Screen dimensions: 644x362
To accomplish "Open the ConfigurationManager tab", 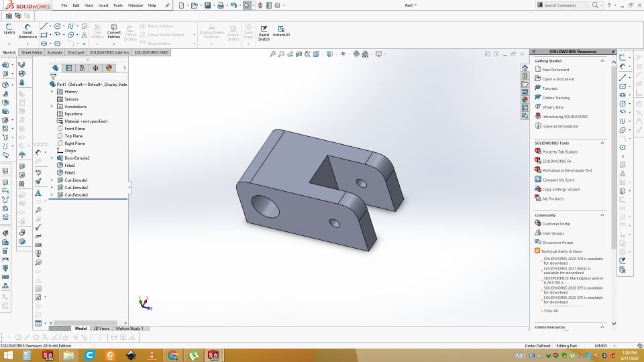I will click(82, 68).
